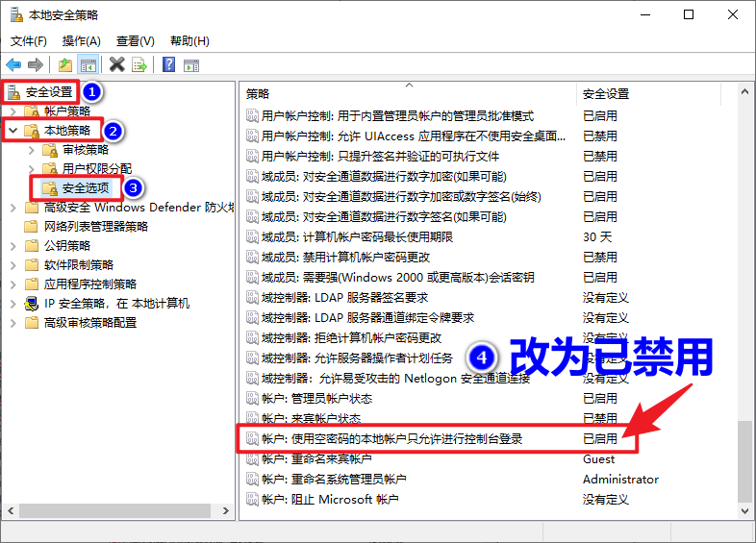Select 网络列表管理器策略 in the tree
The height and width of the screenshot is (543, 756).
click(96, 227)
